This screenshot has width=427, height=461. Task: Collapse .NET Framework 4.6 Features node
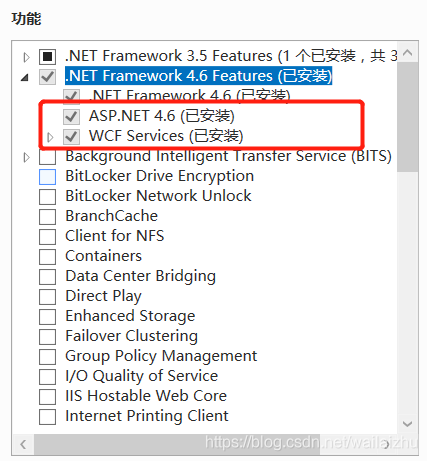pos(25,78)
